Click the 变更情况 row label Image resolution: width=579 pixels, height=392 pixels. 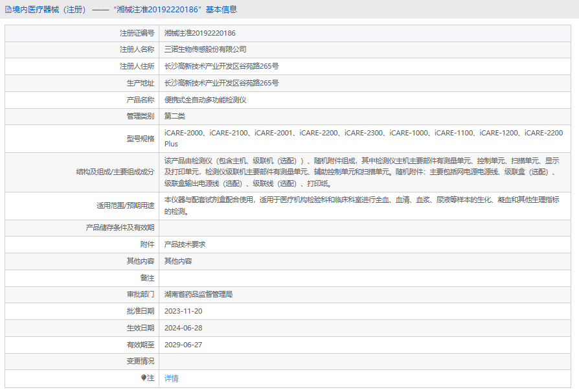tap(141, 361)
